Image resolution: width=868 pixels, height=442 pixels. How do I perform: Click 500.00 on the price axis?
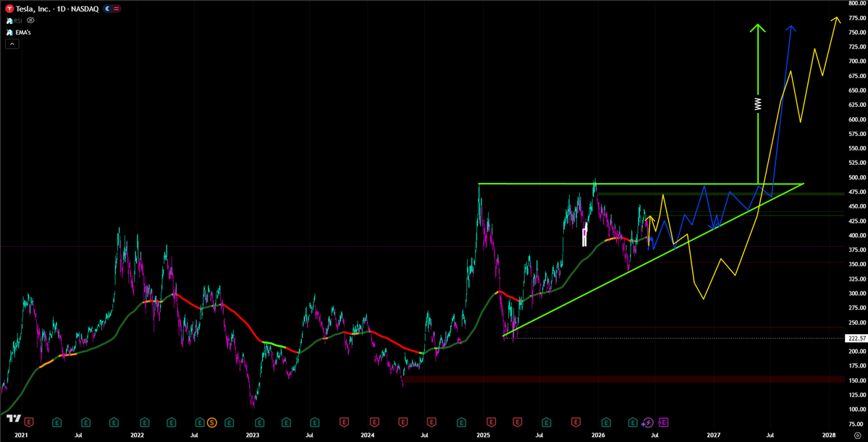tap(856, 177)
